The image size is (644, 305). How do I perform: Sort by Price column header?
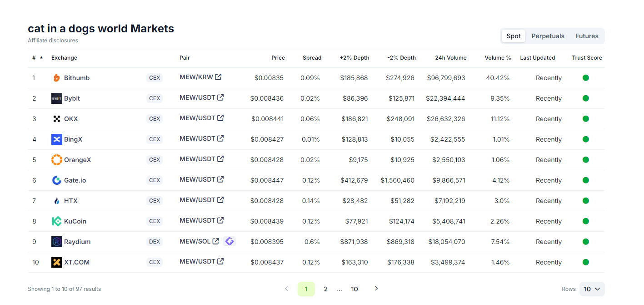(278, 58)
